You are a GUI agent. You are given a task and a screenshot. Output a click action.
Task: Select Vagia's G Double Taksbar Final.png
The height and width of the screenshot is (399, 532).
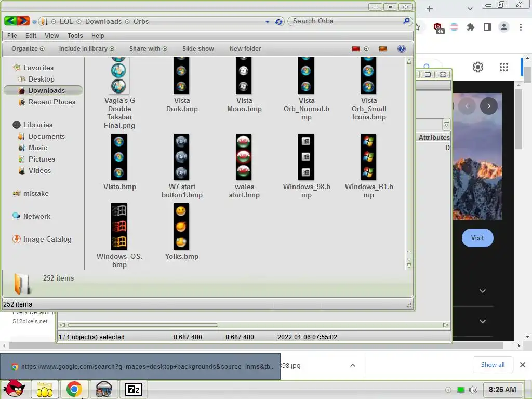pos(119,75)
